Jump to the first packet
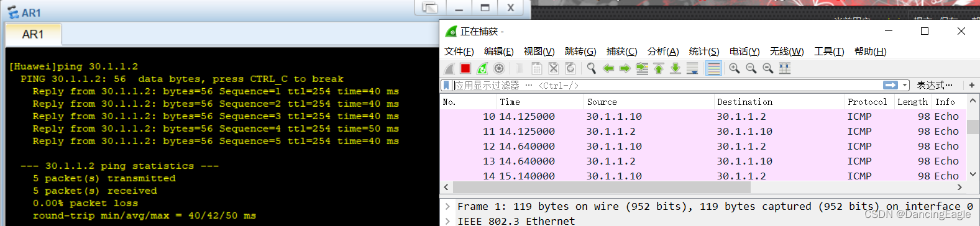Screen dimensions: 980x226 [659, 68]
